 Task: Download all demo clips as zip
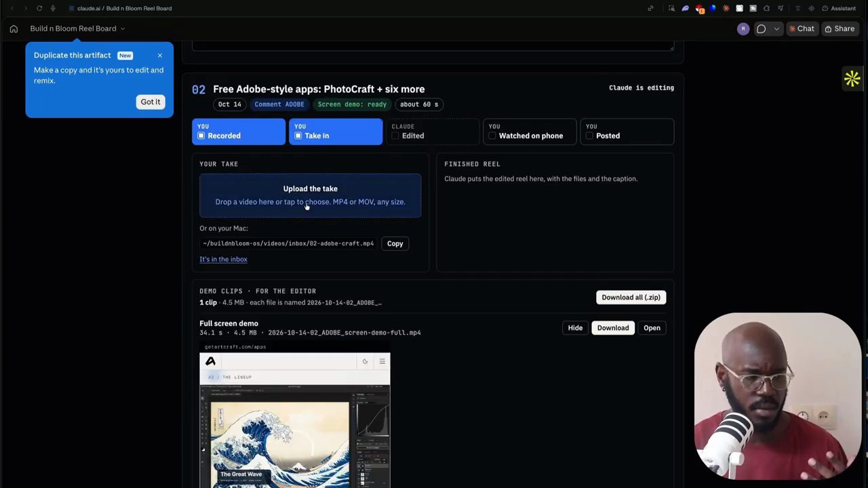tap(631, 297)
